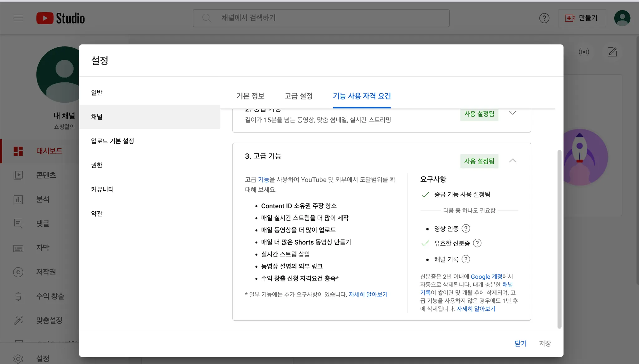639x364 pixels.
Task: Open the hamburger menu icon
Action: (18, 18)
